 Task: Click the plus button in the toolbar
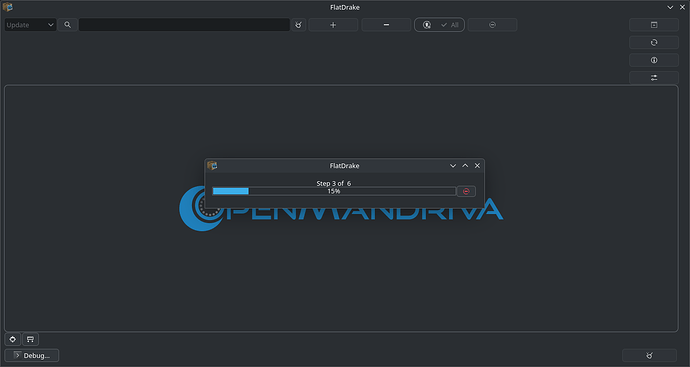[x=333, y=25]
